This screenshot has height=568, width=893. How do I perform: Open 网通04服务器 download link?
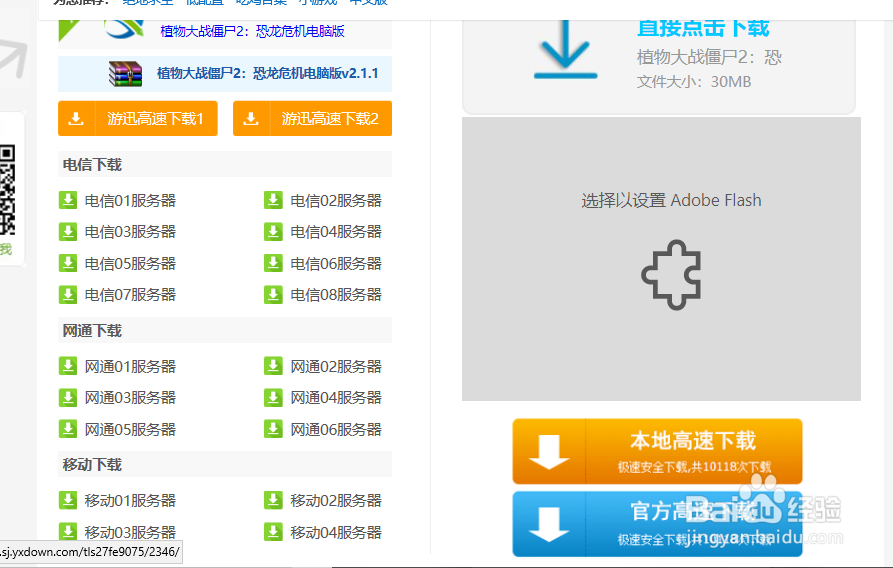coord(336,398)
